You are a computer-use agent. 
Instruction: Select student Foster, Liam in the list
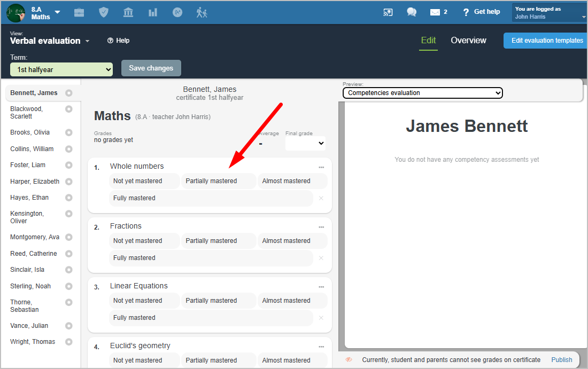point(28,165)
